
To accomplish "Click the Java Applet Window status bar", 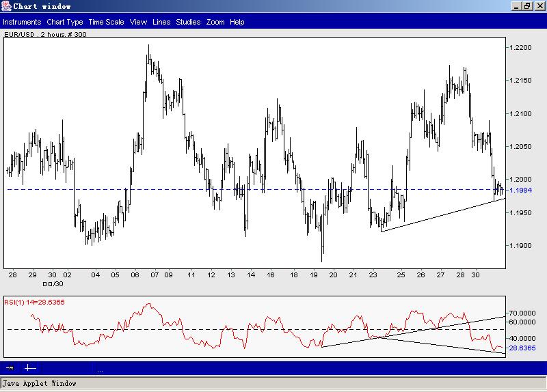I will point(273,383).
